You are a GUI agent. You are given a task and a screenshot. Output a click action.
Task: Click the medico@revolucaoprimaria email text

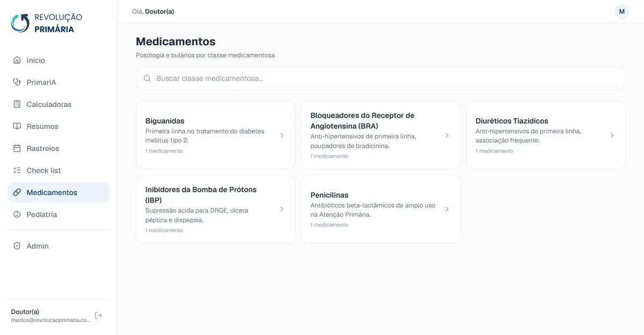50,320
